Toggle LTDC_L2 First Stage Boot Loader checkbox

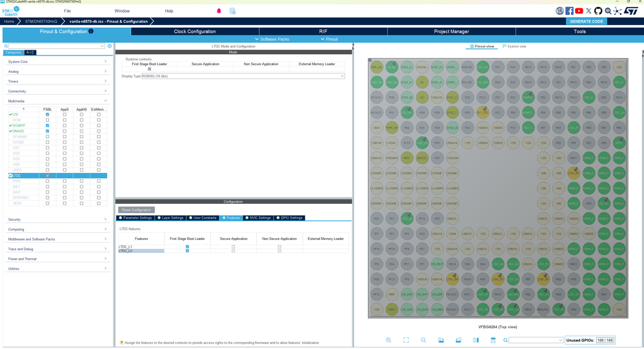187,250
